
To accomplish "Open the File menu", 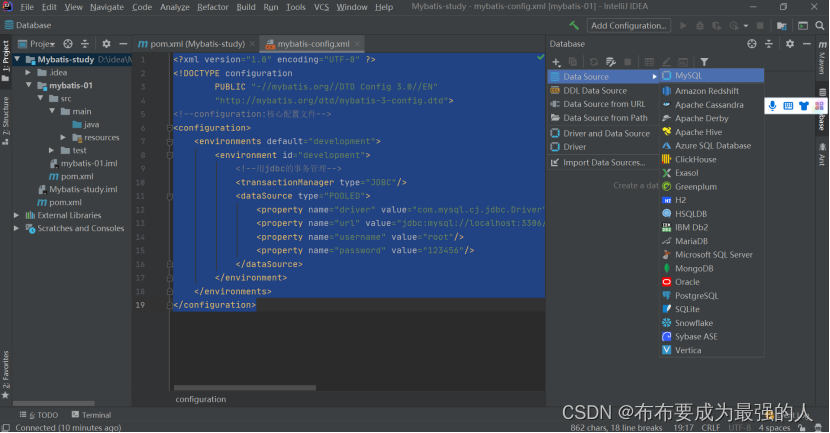I will point(27,7).
